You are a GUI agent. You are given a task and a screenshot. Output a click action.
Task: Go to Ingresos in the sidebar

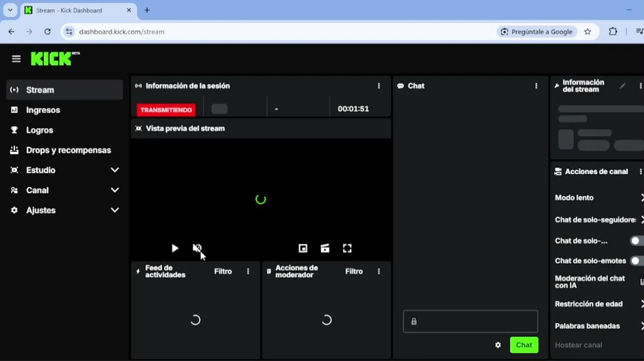click(65, 110)
